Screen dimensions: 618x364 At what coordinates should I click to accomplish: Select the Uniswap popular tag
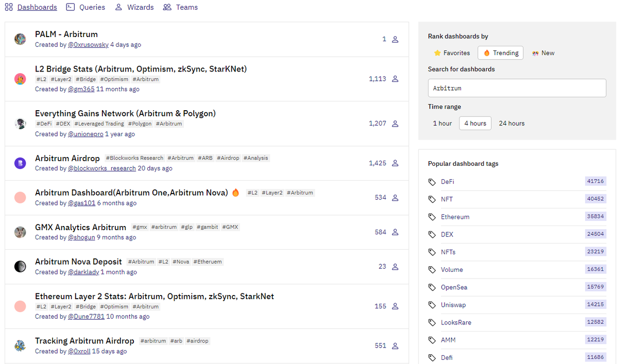pos(453,305)
